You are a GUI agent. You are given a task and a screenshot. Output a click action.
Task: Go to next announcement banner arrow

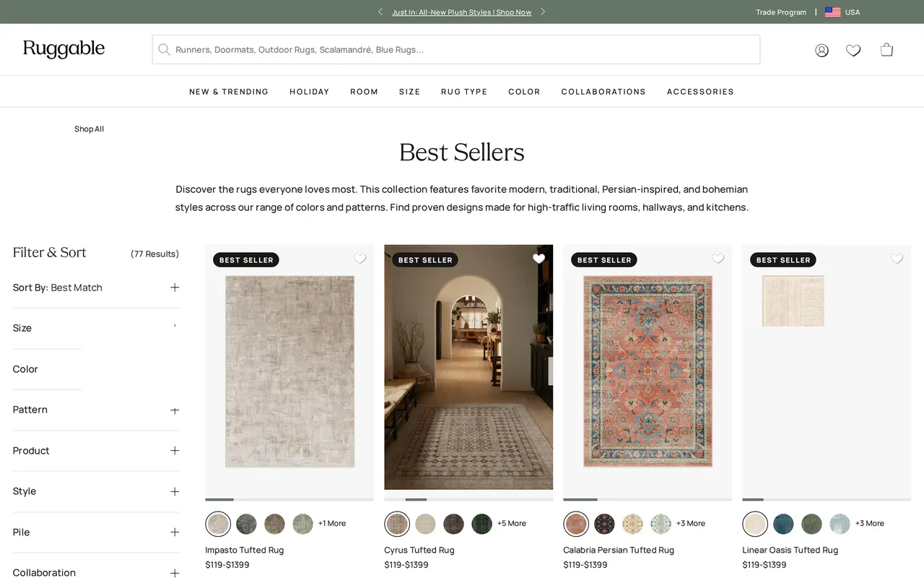click(543, 12)
